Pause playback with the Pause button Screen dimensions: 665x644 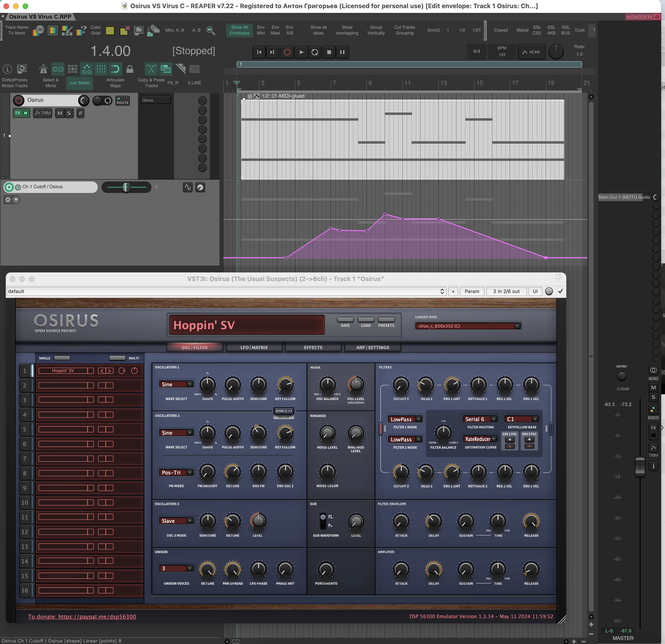pos(342,52)
